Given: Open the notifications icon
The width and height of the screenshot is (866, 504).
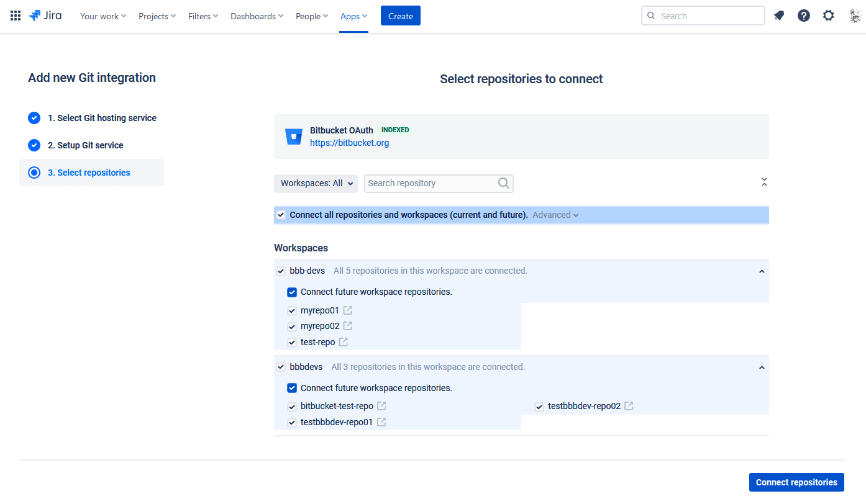Looking at the screenshot, I should [x=779, y=16].
